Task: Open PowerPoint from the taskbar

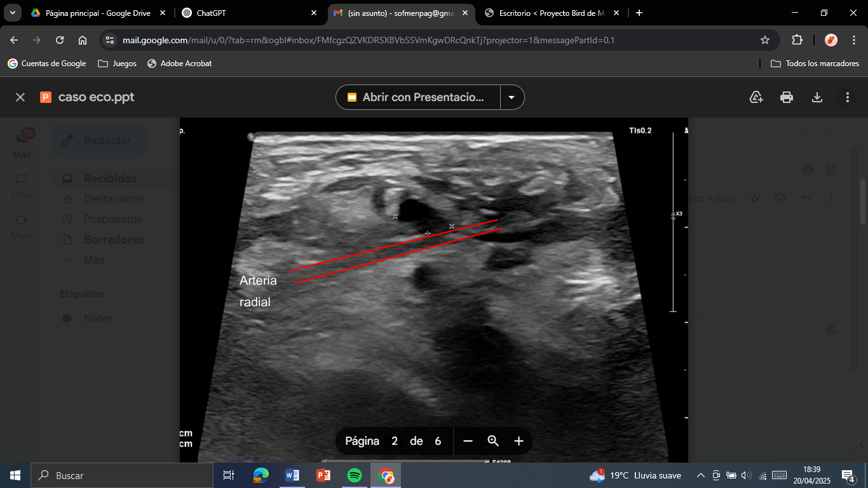Action: pyautogui.click(x=323, y=475)
